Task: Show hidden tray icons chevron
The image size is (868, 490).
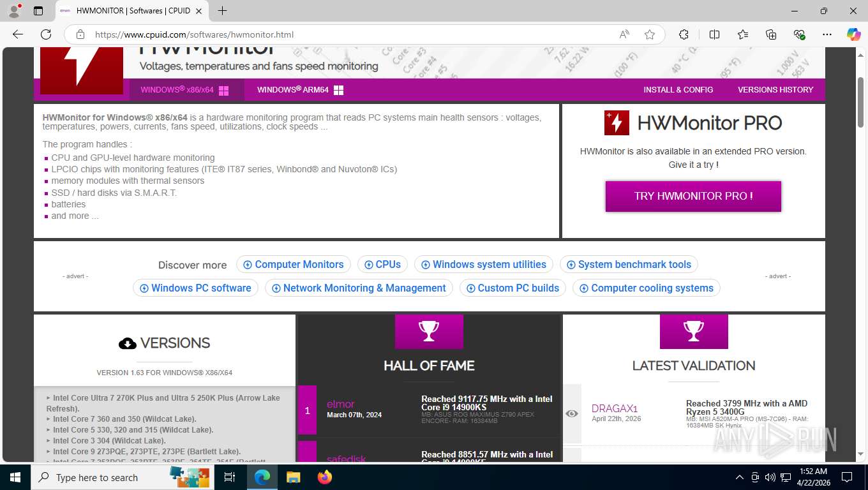Action: tap(740, 477)
